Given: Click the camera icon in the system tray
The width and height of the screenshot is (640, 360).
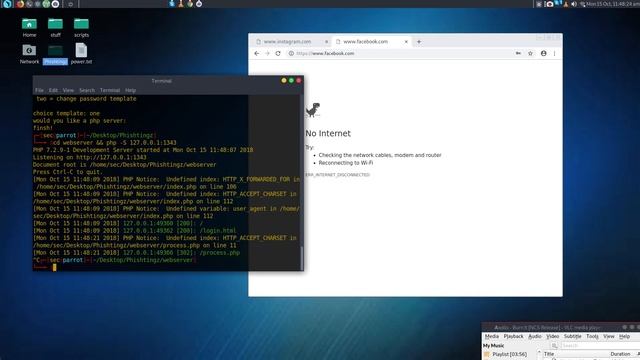Looking at the screenshot, I should pos(550,4).
